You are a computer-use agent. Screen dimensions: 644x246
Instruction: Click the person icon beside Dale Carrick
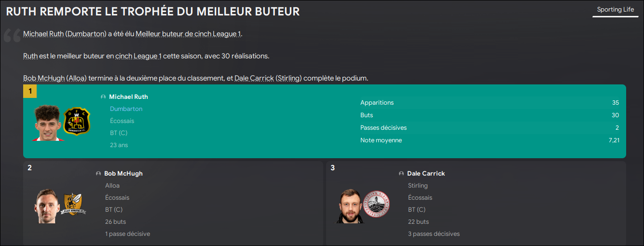(401, 174)
